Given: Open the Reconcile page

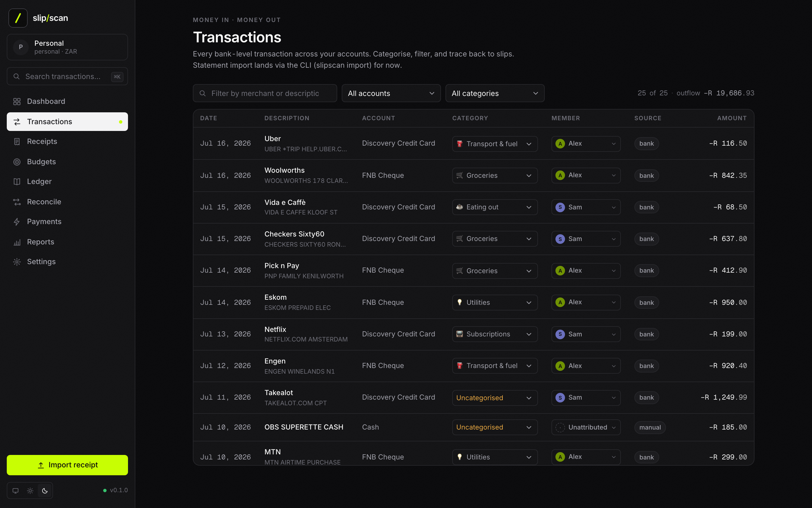Looking at the screenshot, I should coord(67,202).
